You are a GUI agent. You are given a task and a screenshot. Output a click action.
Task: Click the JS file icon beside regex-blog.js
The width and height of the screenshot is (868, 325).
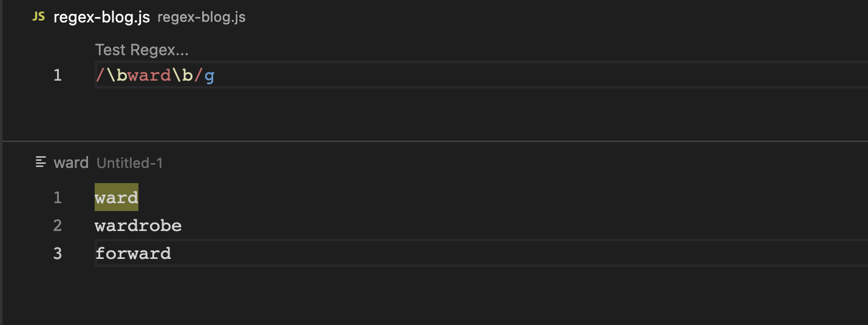38,17
